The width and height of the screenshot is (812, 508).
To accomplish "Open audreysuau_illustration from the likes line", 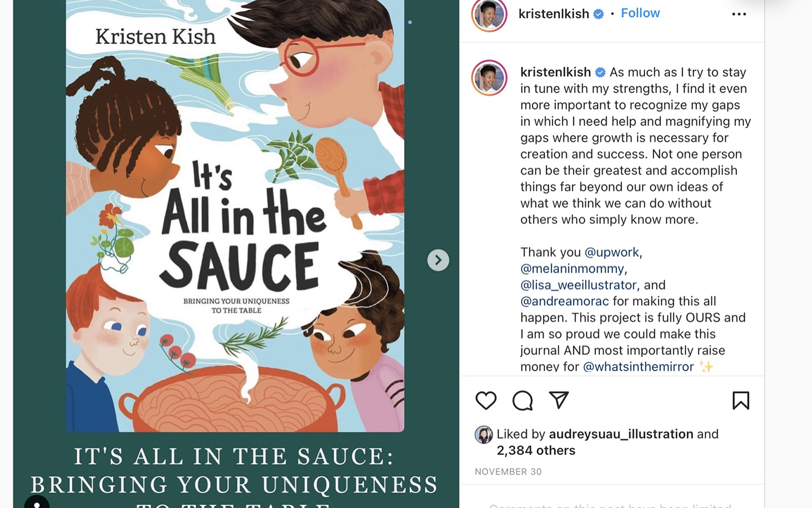I will tap(621, 434).
